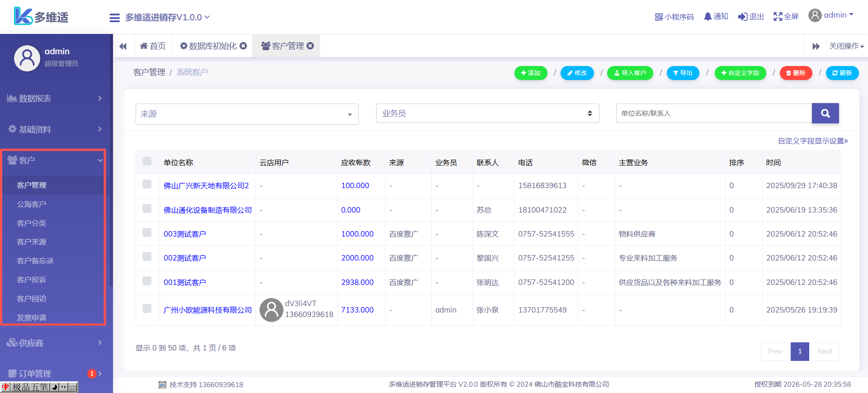868x393 pixels.
Task: Open 公海客户 in the sidebar menu
Action: [32, 204]
